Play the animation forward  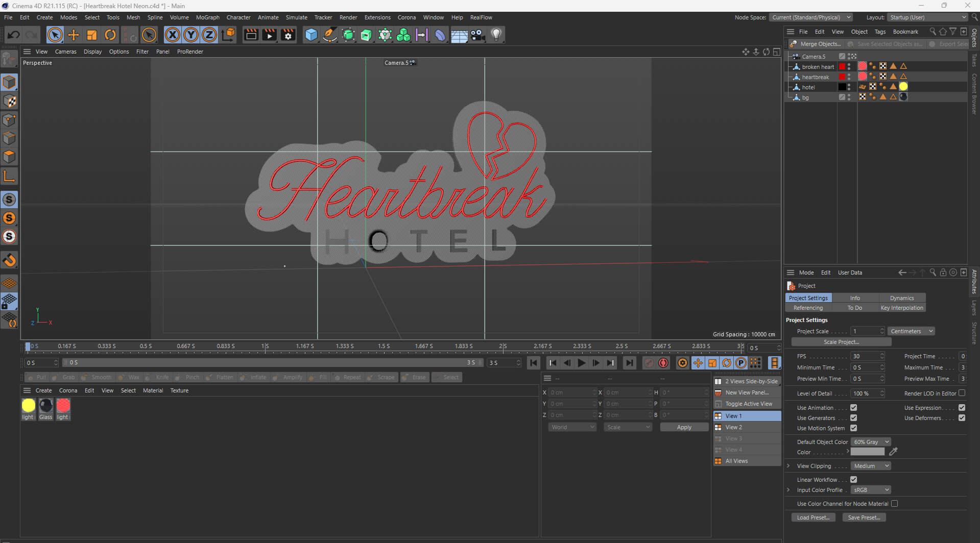pyautogui.click(x=581, y=363)
